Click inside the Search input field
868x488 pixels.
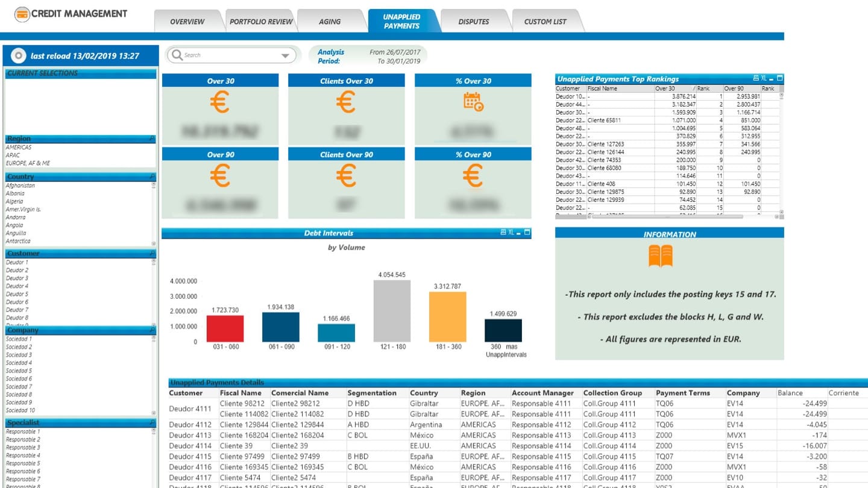click(229, 55)
